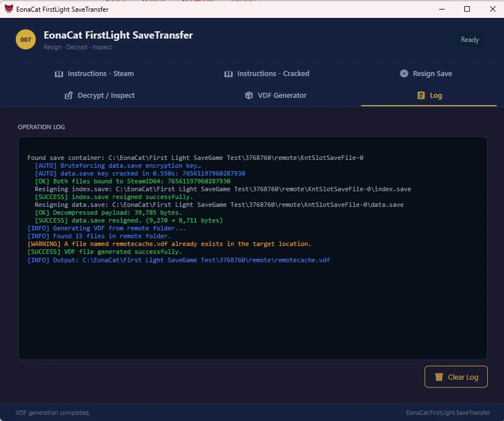Click the cube icon beside VDF Generator
Viewport: 504px width, 421px height.
click(x=249, y=96)
